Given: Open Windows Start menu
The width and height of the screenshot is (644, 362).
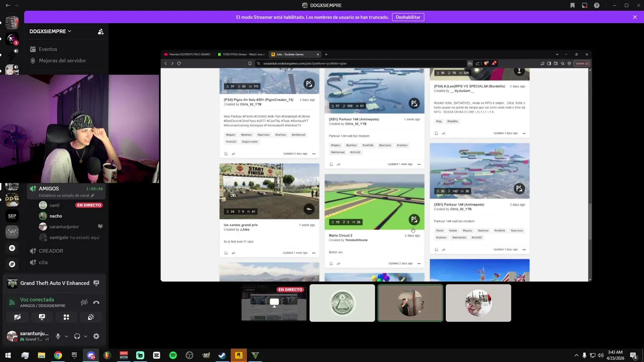Looking at the screenshot, I should 8,355.
